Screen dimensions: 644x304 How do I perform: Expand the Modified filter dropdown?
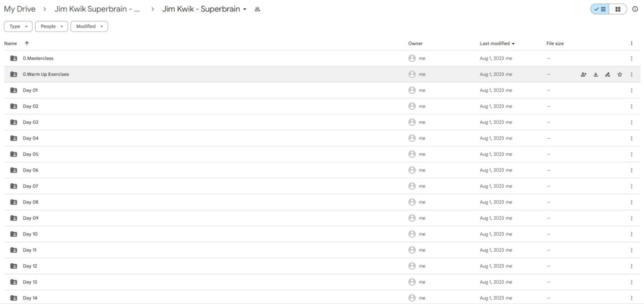point(89,26)
